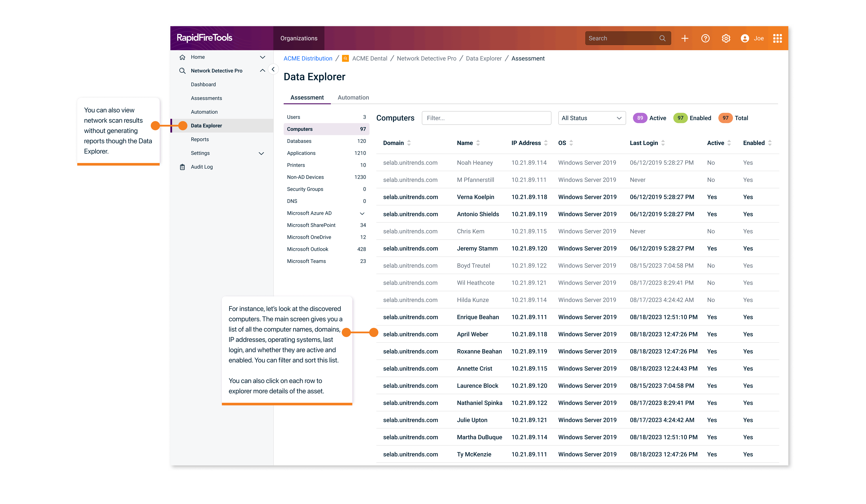Click the Joe user profile icon
This screenshot has height=504, width=866.
click(745, 38)
